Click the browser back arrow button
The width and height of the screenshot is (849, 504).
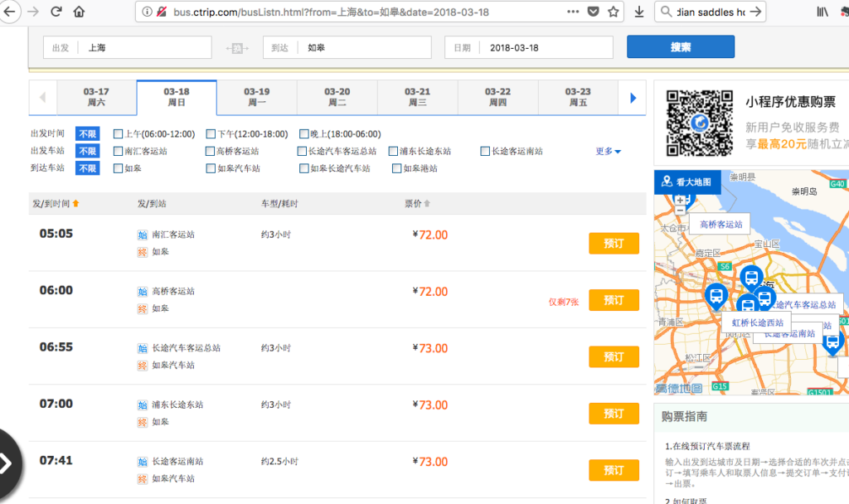click(8, 12)
